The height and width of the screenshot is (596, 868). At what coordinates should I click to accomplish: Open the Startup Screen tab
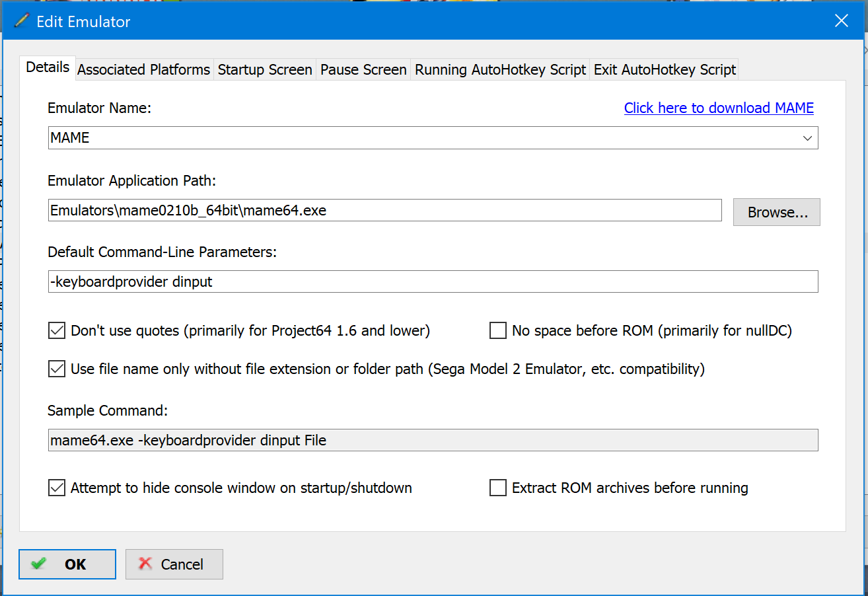pyautogui.click(x=265, y=69)
